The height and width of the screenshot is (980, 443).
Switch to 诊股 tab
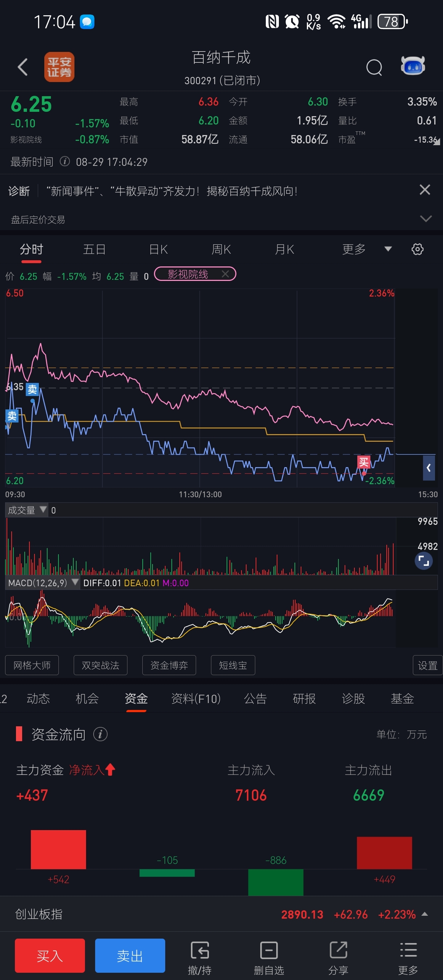pyautogui.click(x=353, y=699)
